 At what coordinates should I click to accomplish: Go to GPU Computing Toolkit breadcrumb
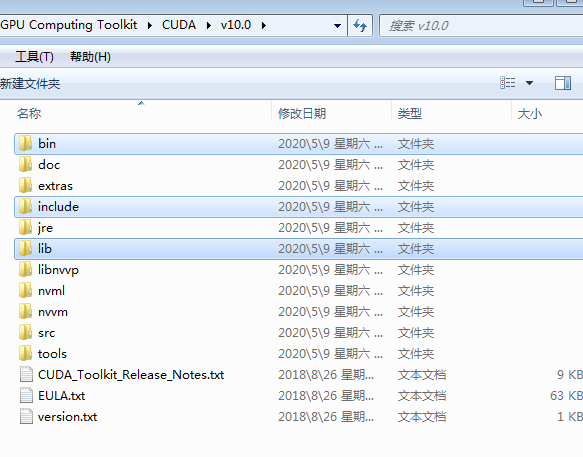(68, 25)
